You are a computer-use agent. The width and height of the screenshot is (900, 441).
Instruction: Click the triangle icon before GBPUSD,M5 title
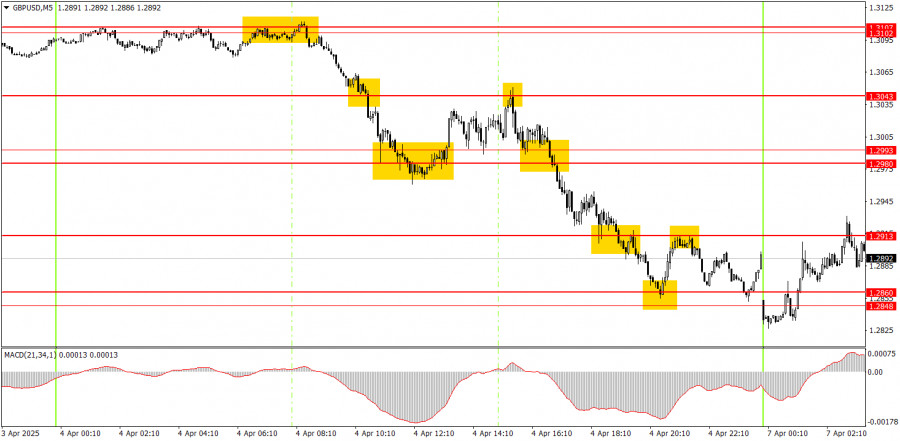pos(6,8)
